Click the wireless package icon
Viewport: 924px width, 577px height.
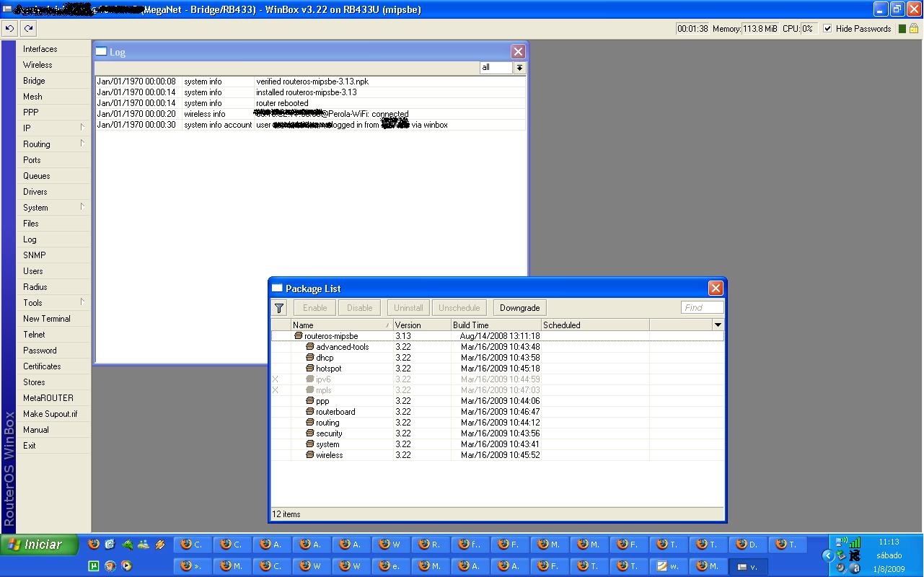coord(309,455)
